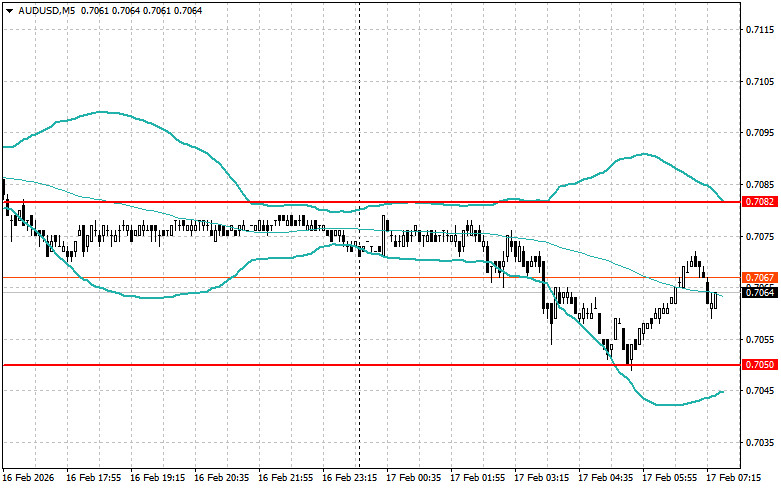Click the 0.7055 price scale value
The height and width of the screenshot is (489, 781).
(761, 340)
